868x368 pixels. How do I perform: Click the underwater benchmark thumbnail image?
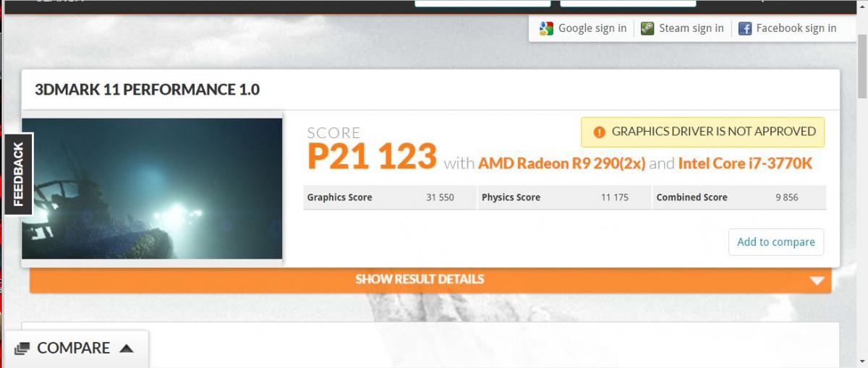pyautogui.click(x=152, y=188)
